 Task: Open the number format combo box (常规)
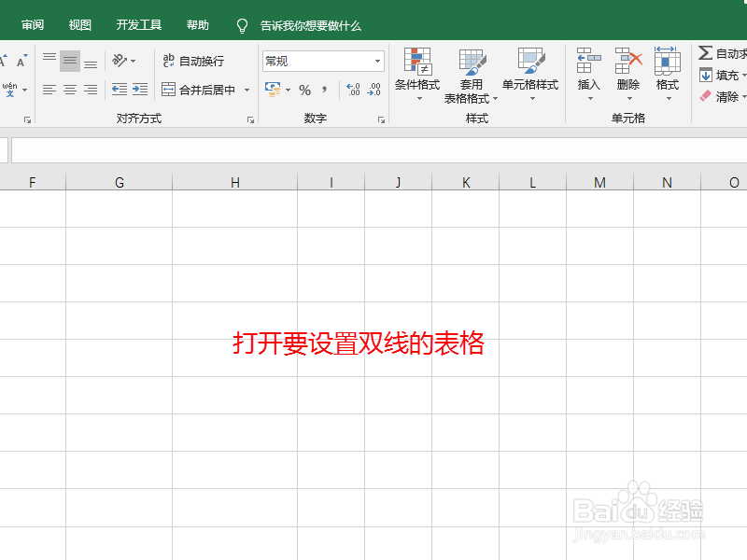[323, 61]
